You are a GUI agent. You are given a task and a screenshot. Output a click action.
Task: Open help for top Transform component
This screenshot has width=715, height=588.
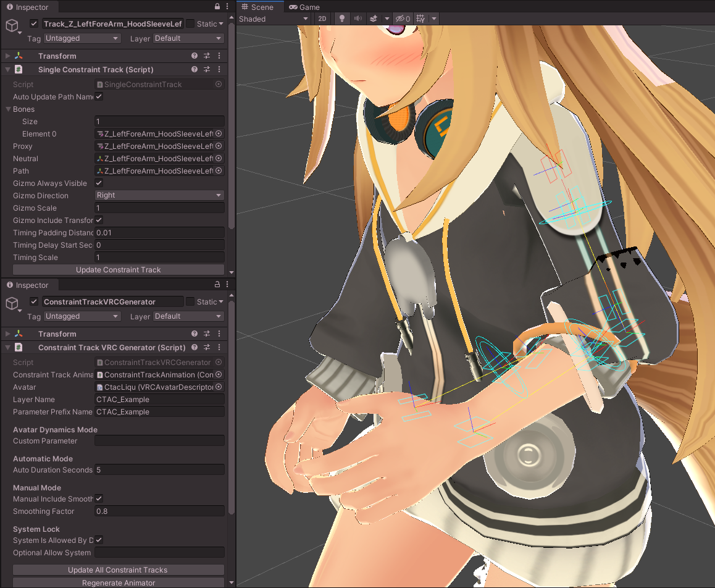point(194,56)
